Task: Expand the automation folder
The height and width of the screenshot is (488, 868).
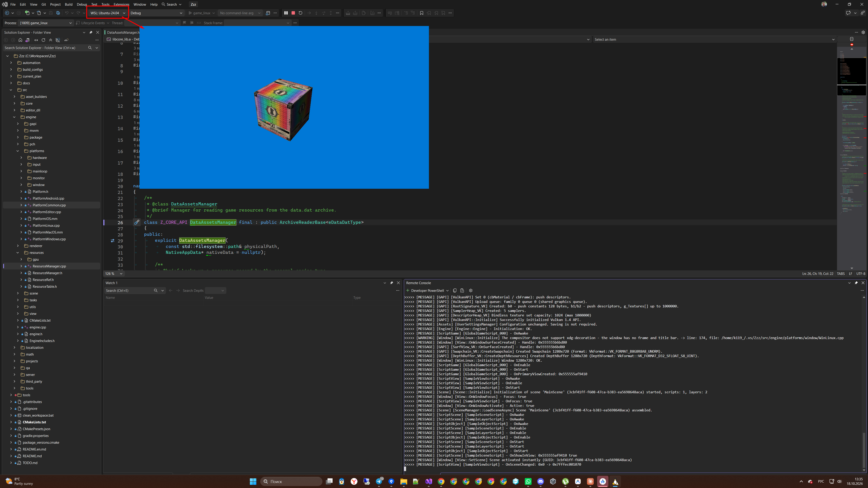Action: point(11,63)
